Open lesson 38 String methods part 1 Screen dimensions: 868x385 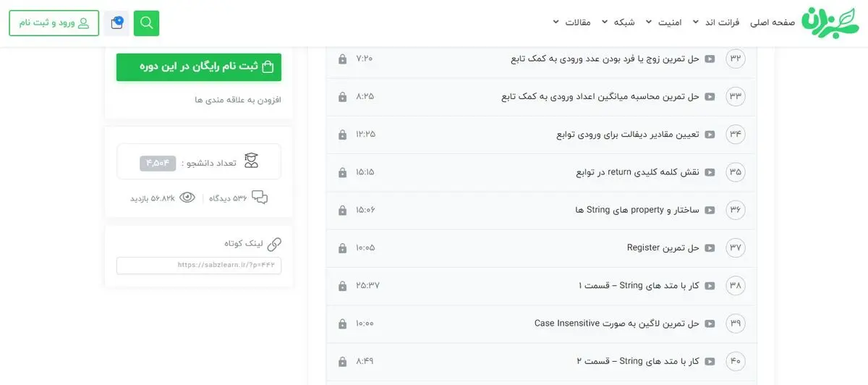[541, 285]
